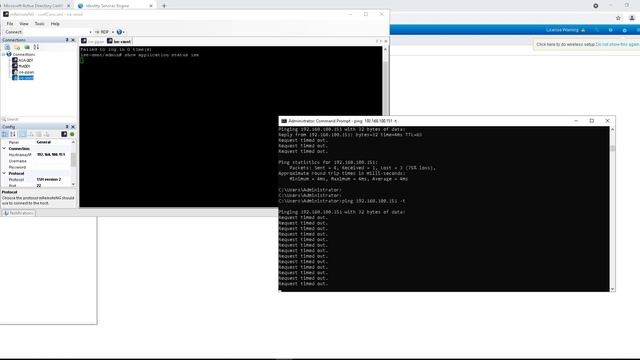Screen dimensions: 640x360
Task: Click the Command Prompt scroll up arrow
Action: (x=612, y=129)
